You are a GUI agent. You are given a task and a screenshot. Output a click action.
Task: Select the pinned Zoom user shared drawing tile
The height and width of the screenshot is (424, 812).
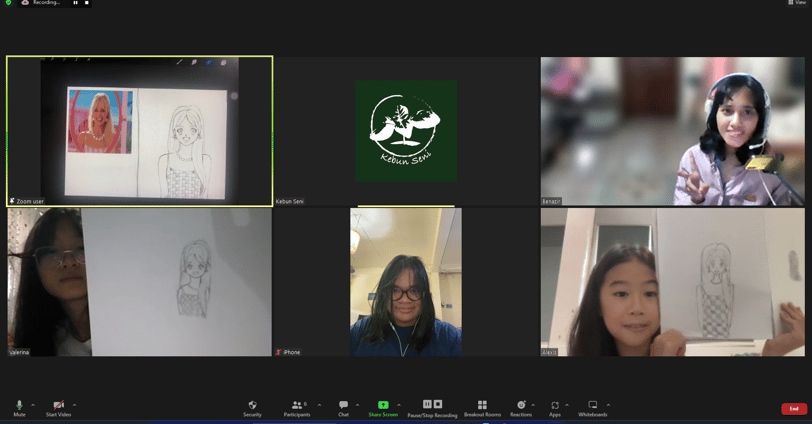(140, 131)
